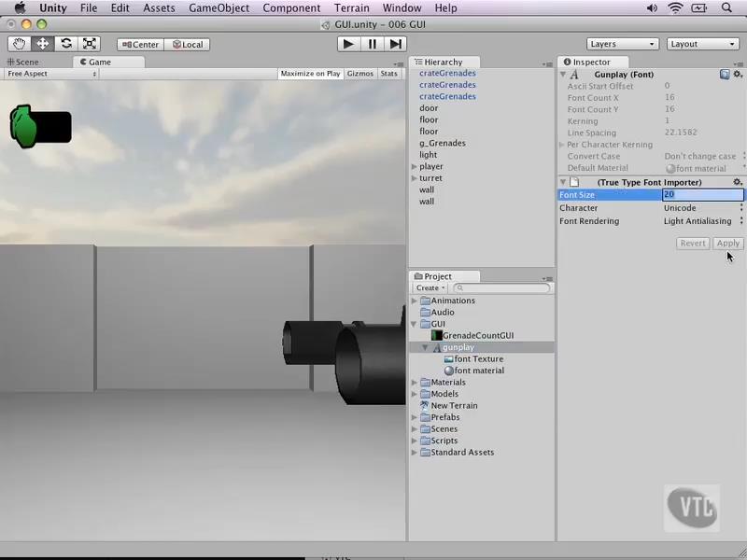Expand the turret object in Hierarchy
747x560 pixels.
pyautogui.click(x=414, y=178)
